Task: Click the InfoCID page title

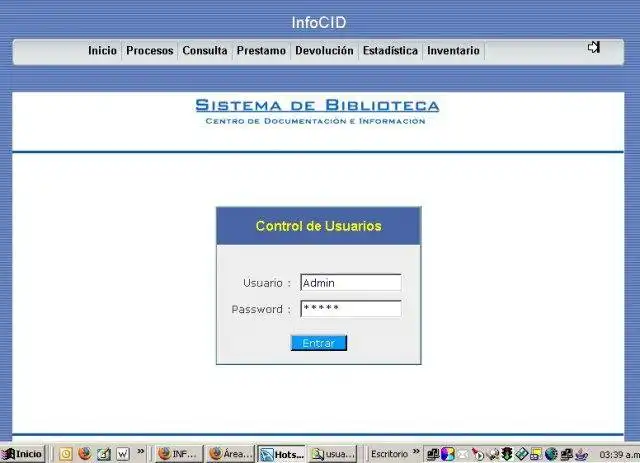Action: click(x=319, y=22)
